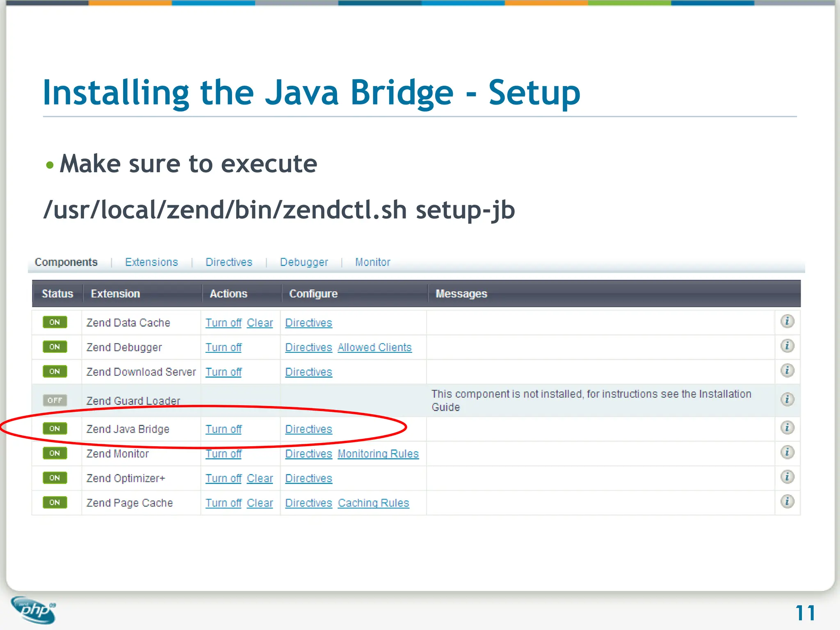Image resolution: width=840 pixels, height=630 pixels.
Task: Toggle ON status badge for Zend Monitor
Action: [x=55, y=453]
